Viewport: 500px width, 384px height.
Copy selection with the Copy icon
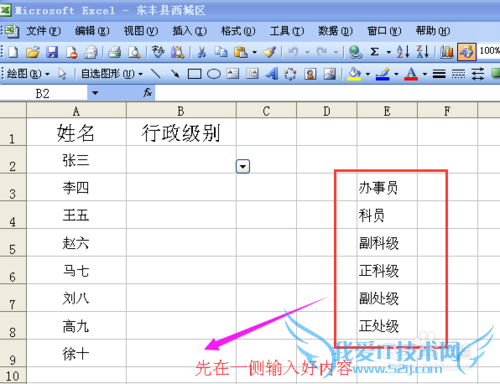coord(220,52)
